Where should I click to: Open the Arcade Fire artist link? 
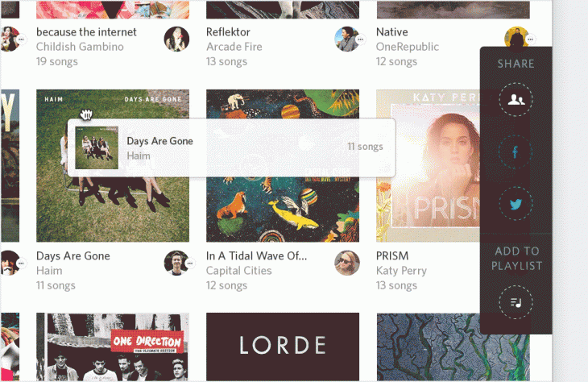(x=234, y=47)
